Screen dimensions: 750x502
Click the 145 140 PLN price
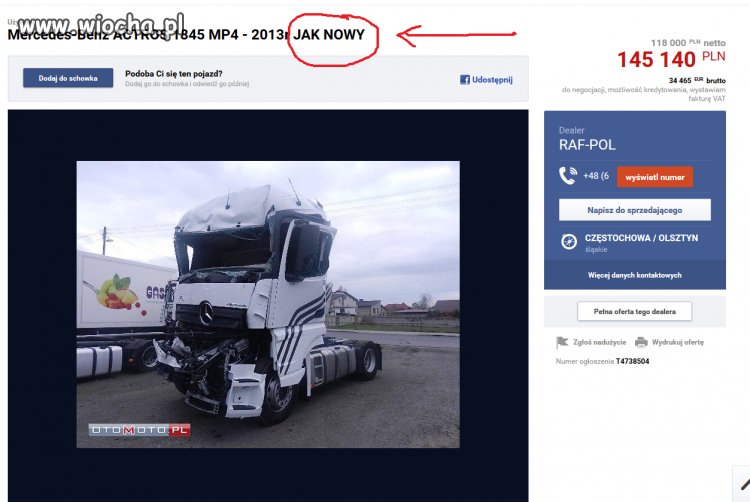(x=671, y=60)
